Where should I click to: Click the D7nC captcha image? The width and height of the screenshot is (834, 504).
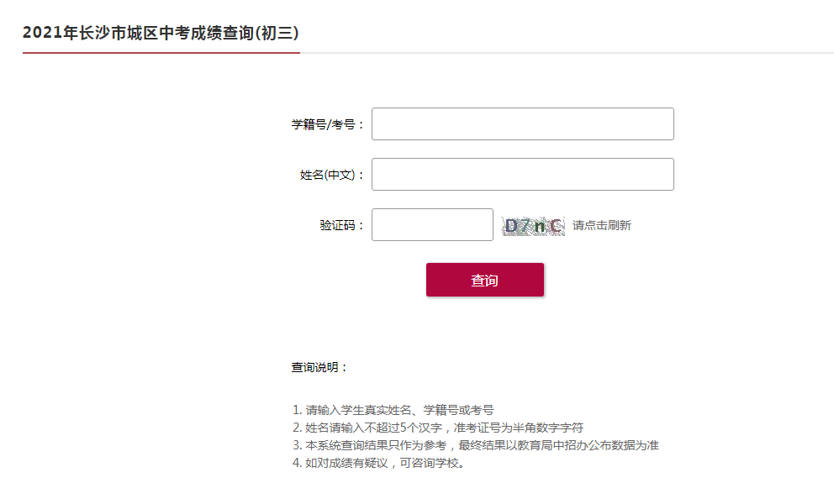[533, 226]
